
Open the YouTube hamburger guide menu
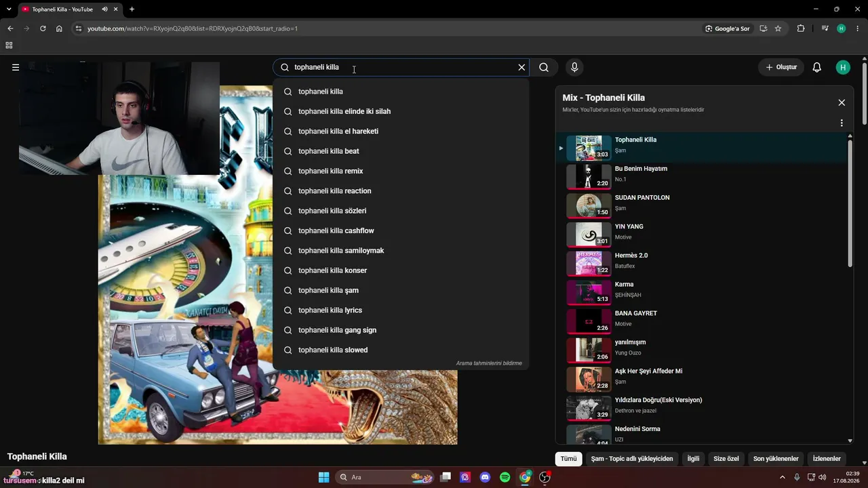pyautogui.click(x=16, y=67)
